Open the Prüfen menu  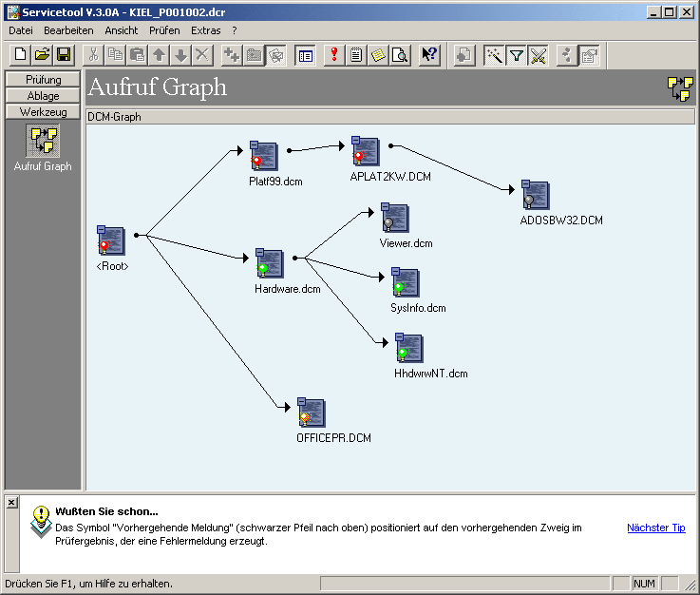[x=164, y=30]
